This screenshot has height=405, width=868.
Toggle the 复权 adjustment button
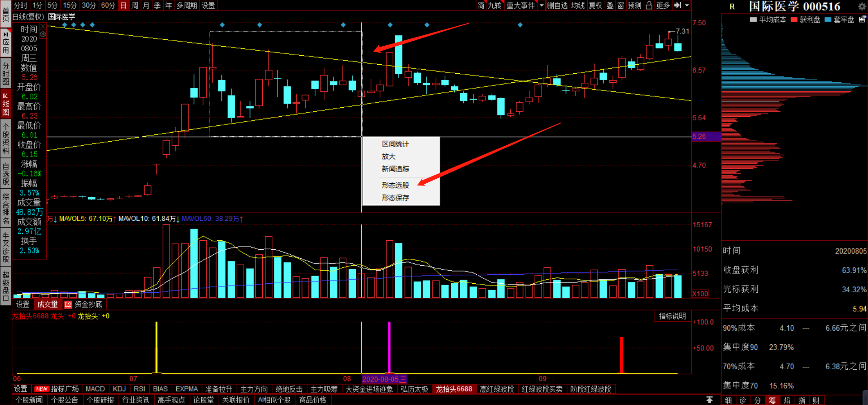(x=595, y=5)
